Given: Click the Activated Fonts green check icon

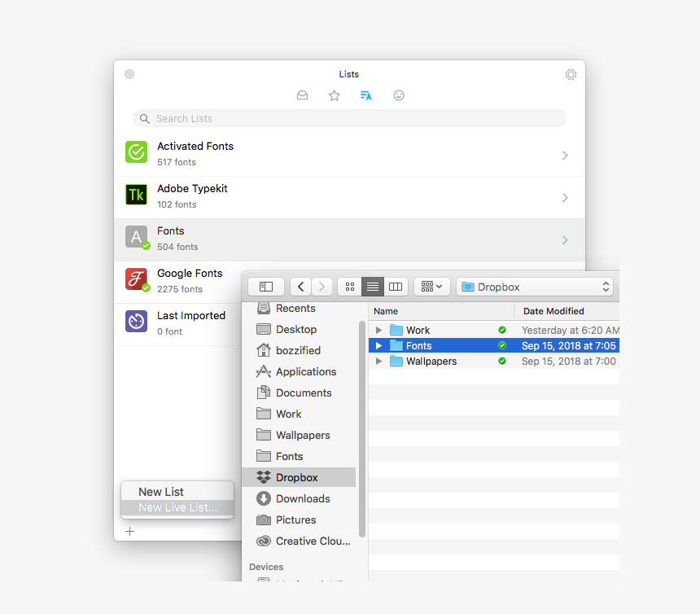Looking at the screenshot, I should (136, 152).
